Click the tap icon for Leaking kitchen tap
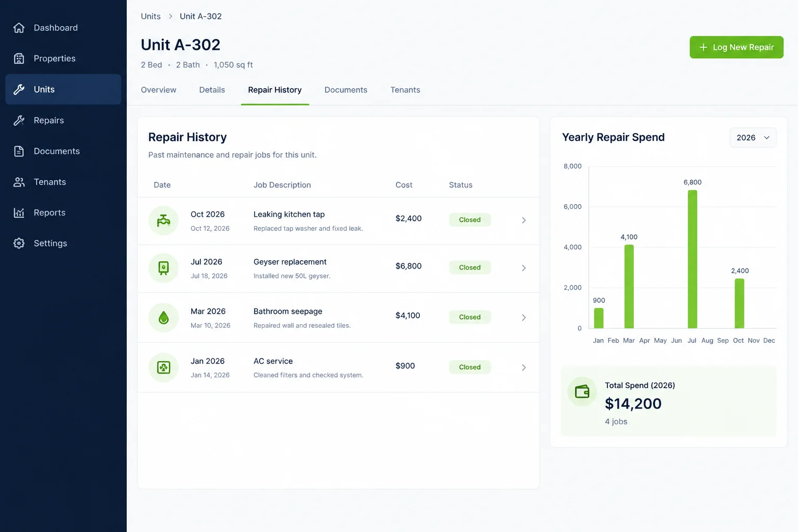The image size is (798, 532). (164, 220)
